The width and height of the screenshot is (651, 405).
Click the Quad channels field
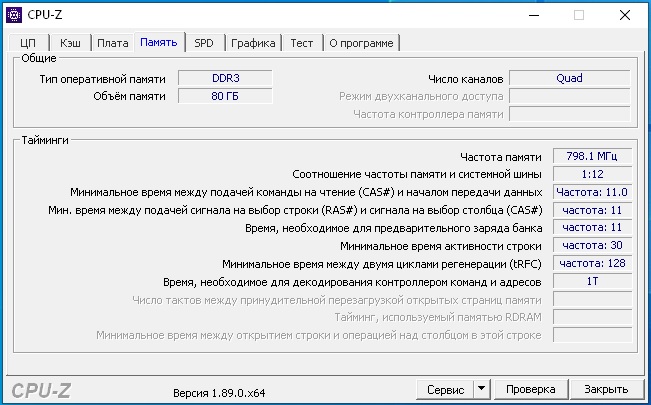[569, 78]
